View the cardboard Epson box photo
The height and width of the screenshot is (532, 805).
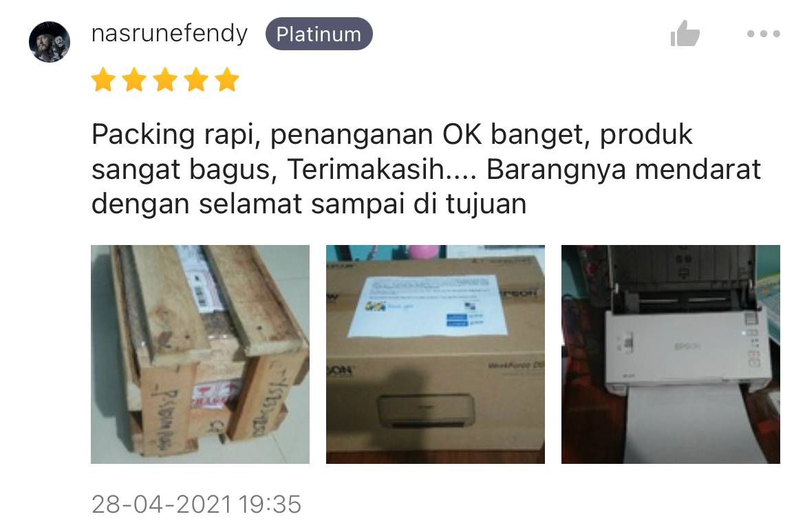tap(436, 354)
